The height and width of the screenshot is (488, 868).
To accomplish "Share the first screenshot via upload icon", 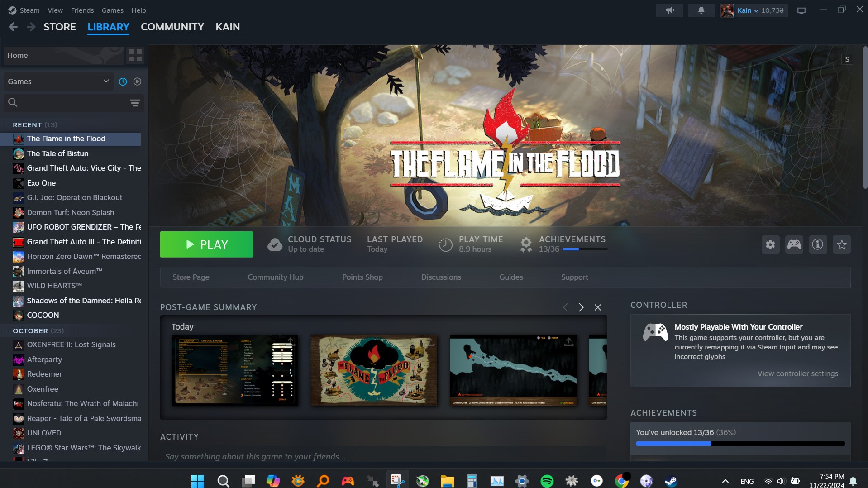I will point(291,341).
